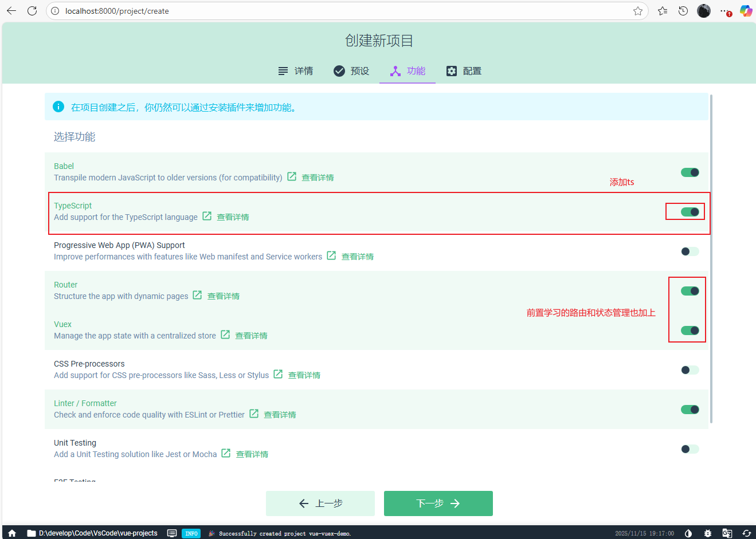The height and width of the screenshot is (539, 756).
Task: Click the Router feature title
Action: 65,285
